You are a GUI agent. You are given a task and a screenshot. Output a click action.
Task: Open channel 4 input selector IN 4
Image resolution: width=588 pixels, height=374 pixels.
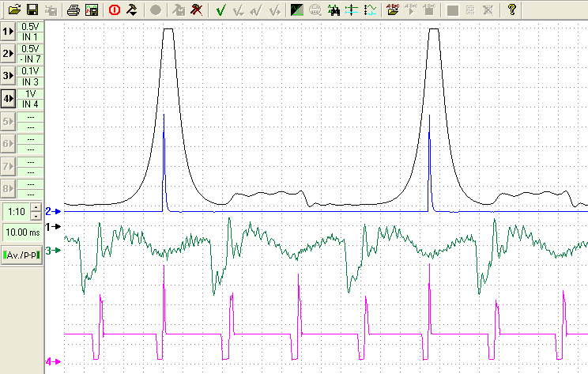tap(30, 104)
